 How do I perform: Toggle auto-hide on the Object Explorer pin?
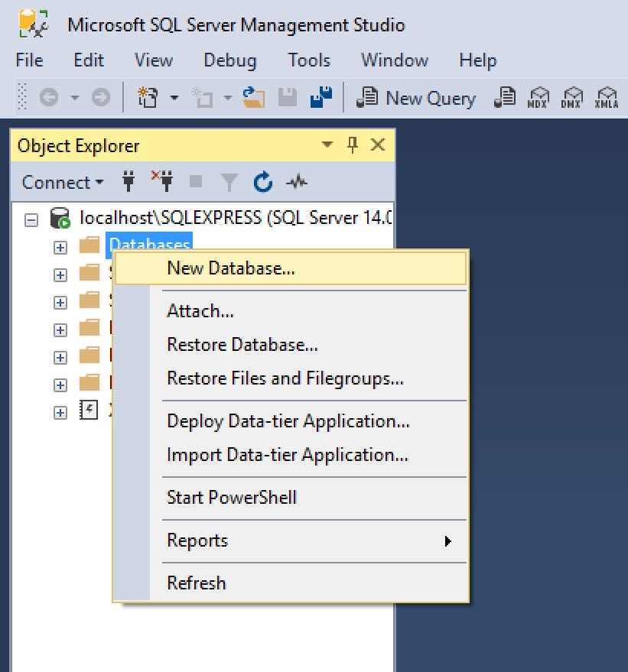click(x=353, y=145)
